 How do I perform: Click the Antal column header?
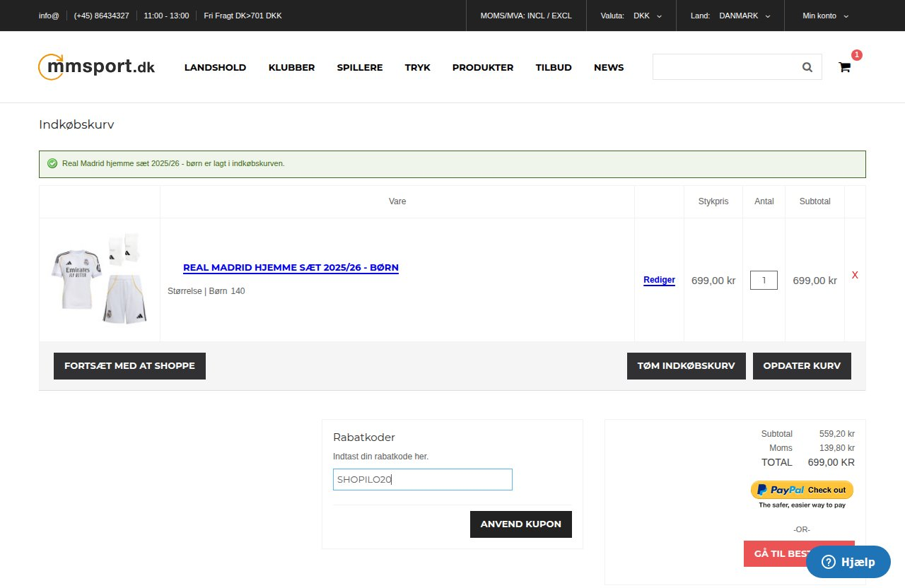[x=764, y=201]
